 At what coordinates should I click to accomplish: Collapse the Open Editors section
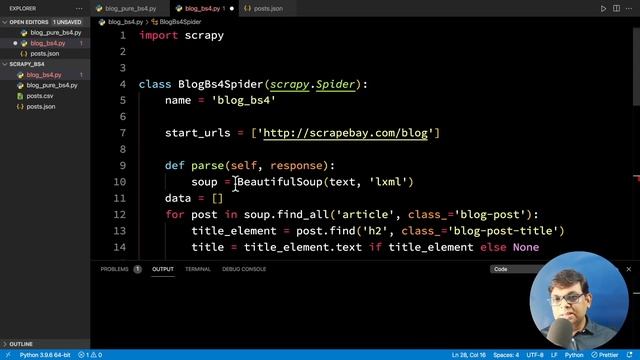45,22
